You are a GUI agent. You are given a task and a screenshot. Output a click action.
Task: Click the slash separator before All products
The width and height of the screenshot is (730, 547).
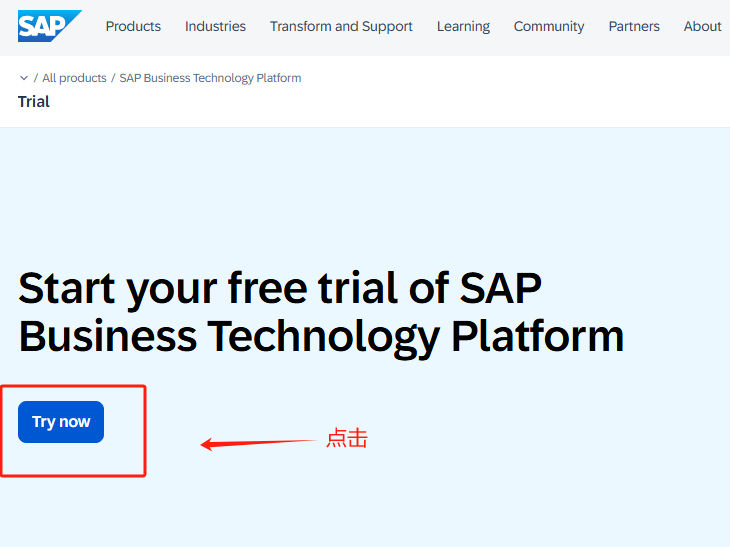click(x=36, y=78)
